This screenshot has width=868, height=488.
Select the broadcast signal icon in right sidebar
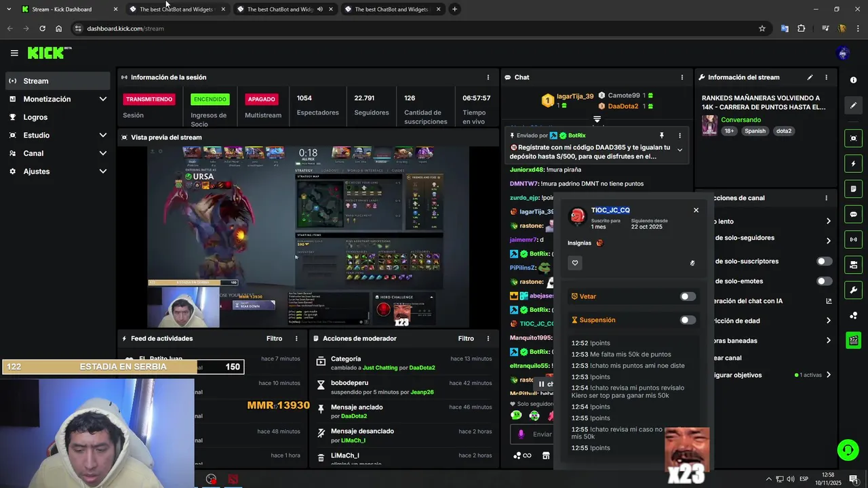coord(853,239)
